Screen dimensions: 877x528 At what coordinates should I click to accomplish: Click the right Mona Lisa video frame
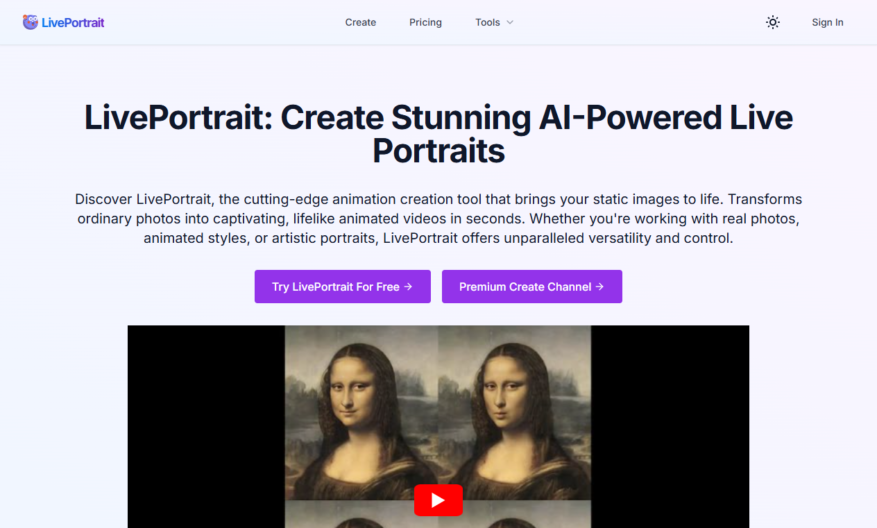[514, 413]
